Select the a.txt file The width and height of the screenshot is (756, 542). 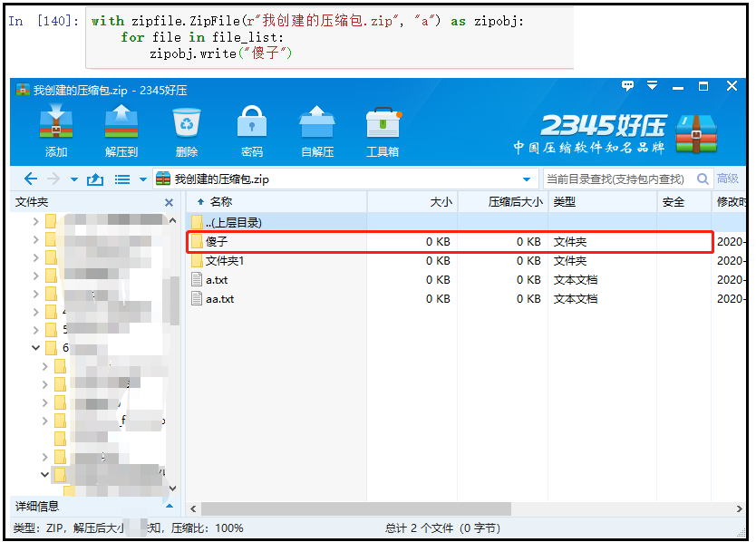(272, 280)
